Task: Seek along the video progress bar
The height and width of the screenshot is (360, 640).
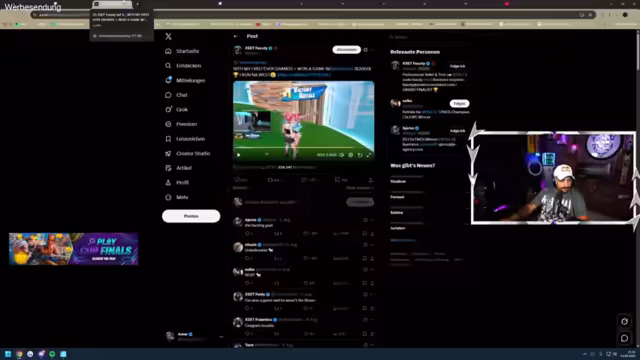Action: (x=303, y=148)
